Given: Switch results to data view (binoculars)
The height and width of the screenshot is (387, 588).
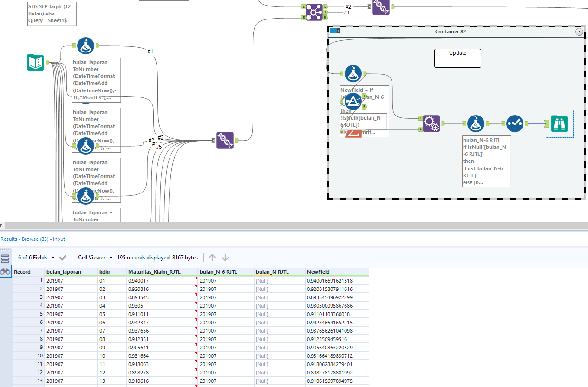Looking at the screenshot, I should [x=5, y=272].
